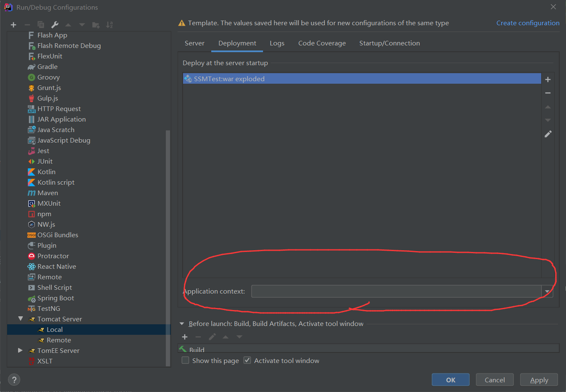Enable the Show this page checkbox
566x392 pixels.
(x=185, y=360)
